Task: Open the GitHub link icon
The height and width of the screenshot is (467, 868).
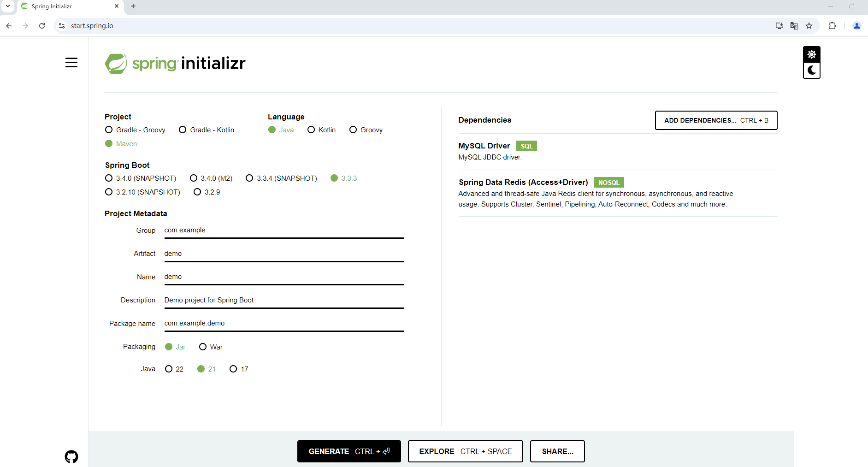Action: point(71,457)
